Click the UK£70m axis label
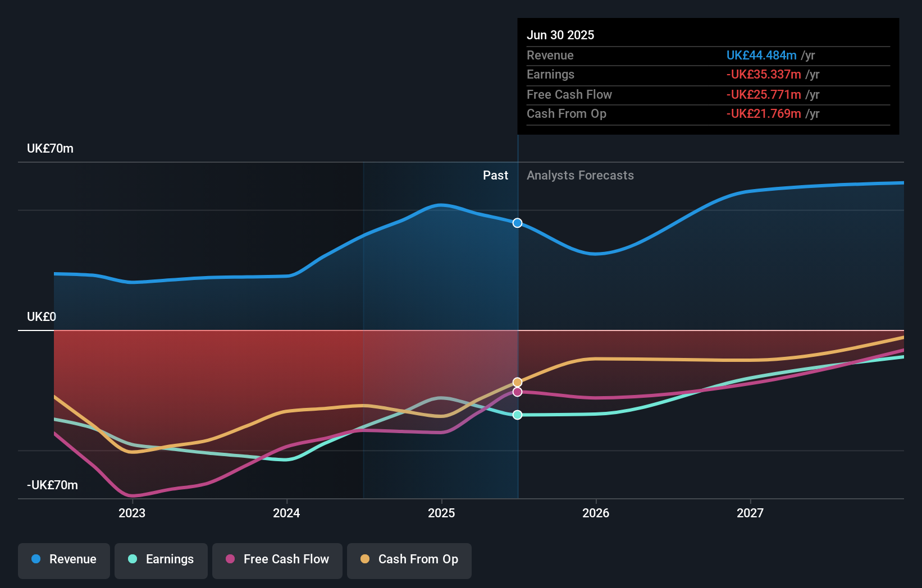Screen dimensions: 922x588 49,148
